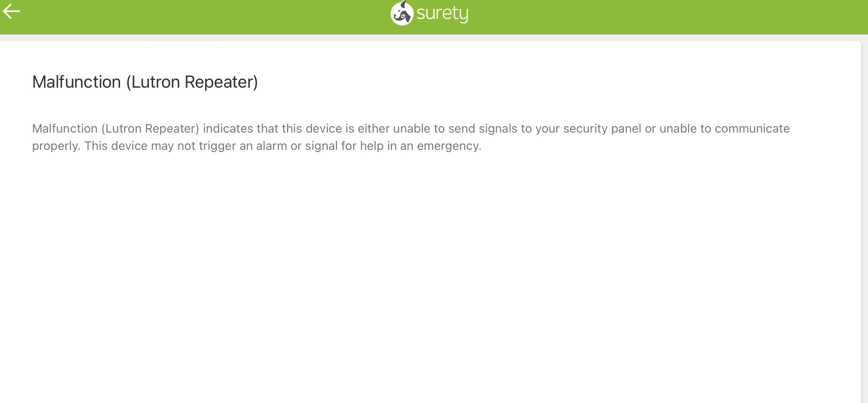The width and height of the screenshot is (868, 403).
Task: Click the surety wordmark in header
Action: tap(442, 14)
